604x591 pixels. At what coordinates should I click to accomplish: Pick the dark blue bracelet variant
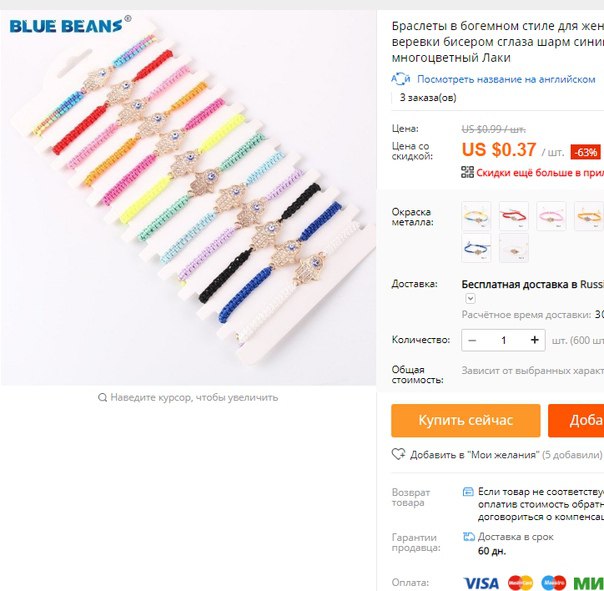coord(476,248)
